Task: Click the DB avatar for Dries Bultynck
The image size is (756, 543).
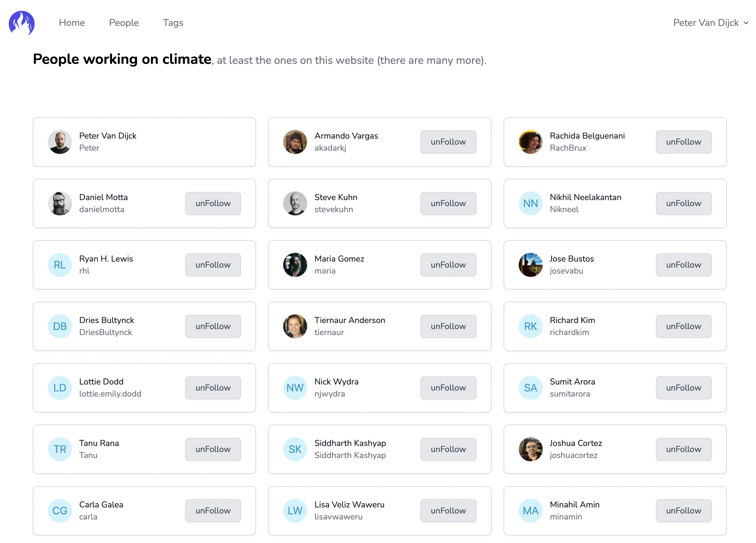Action: pyautogui.click(x=60, y=326)
